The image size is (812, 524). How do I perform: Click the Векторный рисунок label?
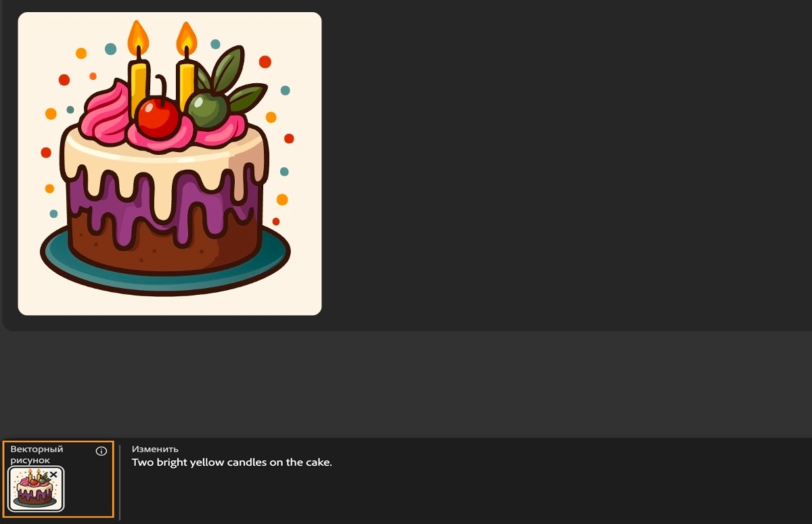tap(37, 454)
